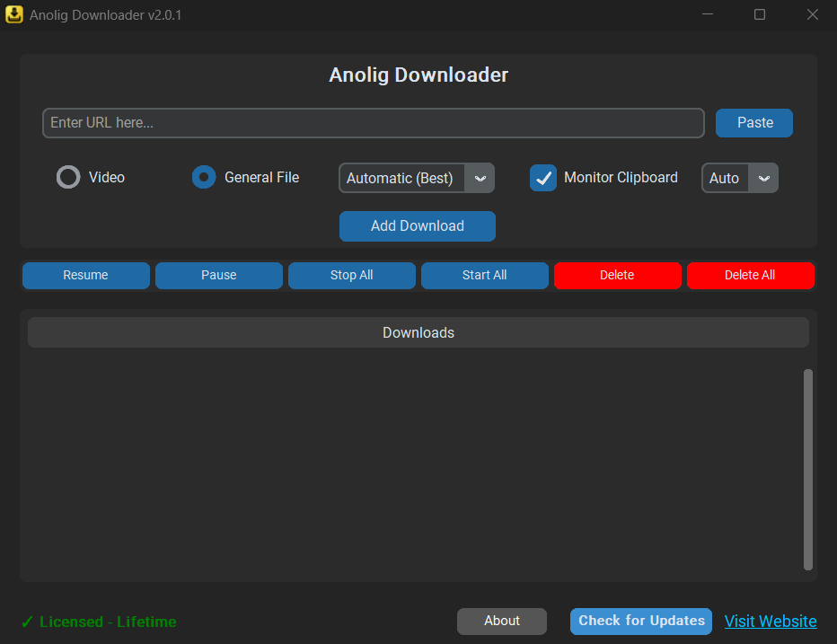
Task: Click inside the URL entry field
Action: (x=373, y=122)
